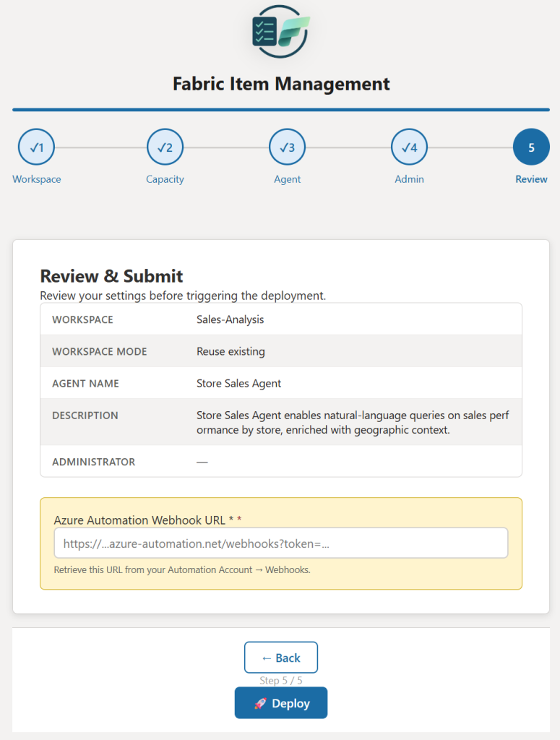The height and width of the screenshot is (740, 560).
Task: Click the Review step label
Action: coord(531,179)
